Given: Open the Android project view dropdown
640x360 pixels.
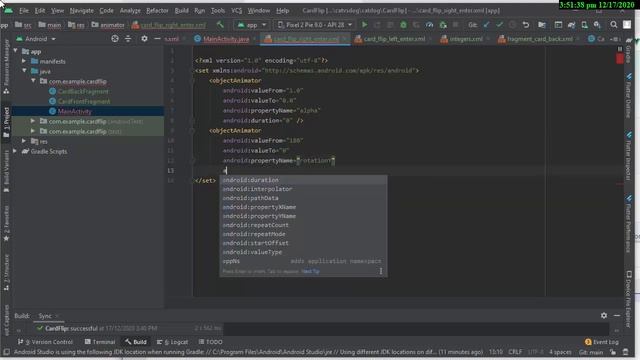Looking at the screenshot, I should [36, 39].
